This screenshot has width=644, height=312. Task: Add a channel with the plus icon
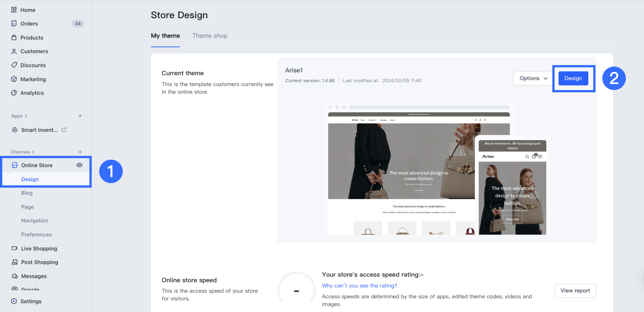[x=80, y=152]
